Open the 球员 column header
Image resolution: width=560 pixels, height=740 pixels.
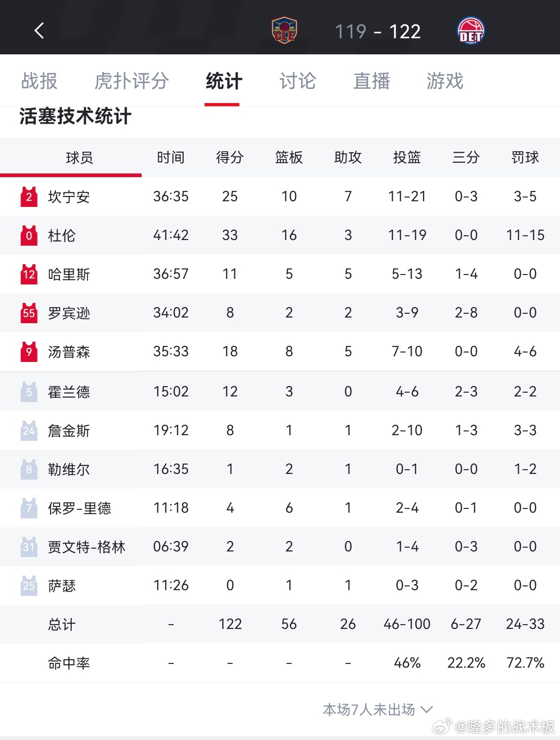pos(79,158)
